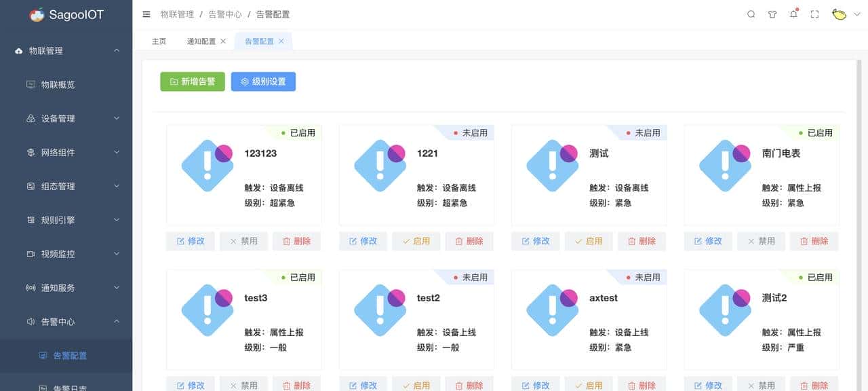Expand the 设备管理 sidebar menu
This screenshot has width=868, height=391.
66,118
